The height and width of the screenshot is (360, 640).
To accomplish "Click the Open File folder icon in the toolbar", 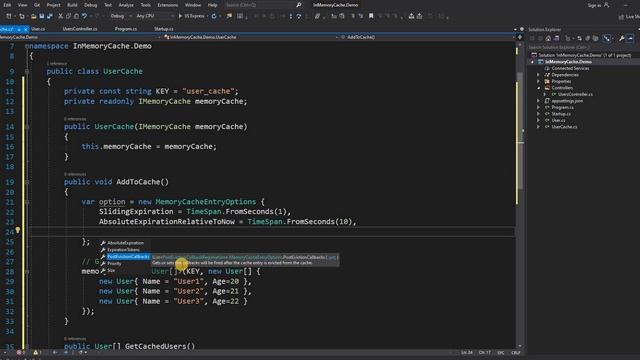I will tap(34, 16).
